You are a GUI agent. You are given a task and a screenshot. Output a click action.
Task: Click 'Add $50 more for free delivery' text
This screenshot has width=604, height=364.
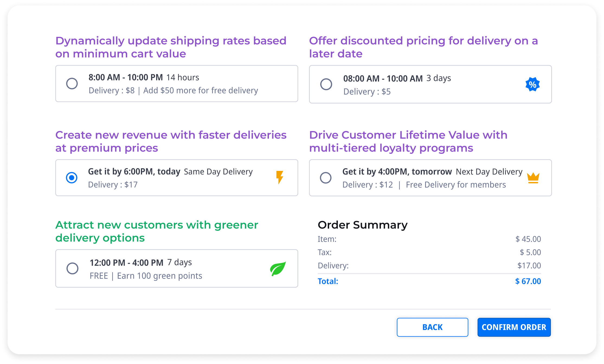point(201,90)
